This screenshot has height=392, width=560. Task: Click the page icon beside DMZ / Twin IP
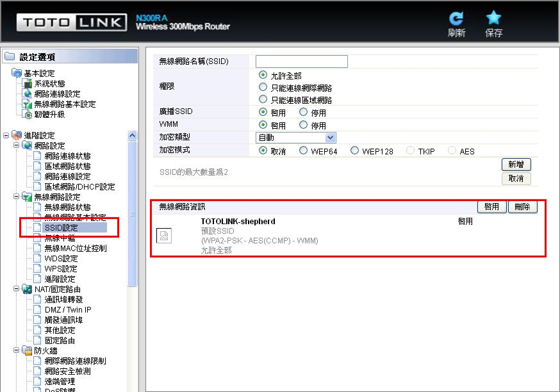(37, 309)
